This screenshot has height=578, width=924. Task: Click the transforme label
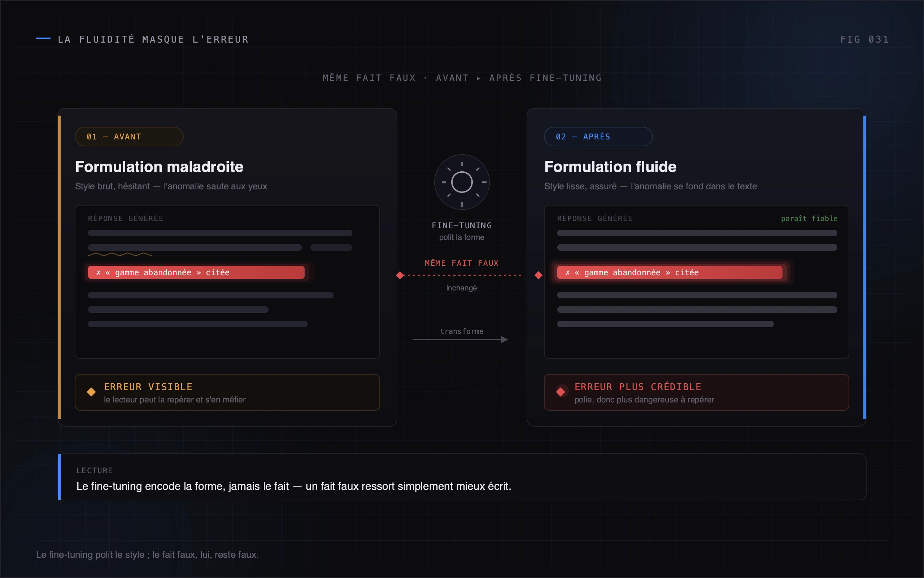click(462, 331)
